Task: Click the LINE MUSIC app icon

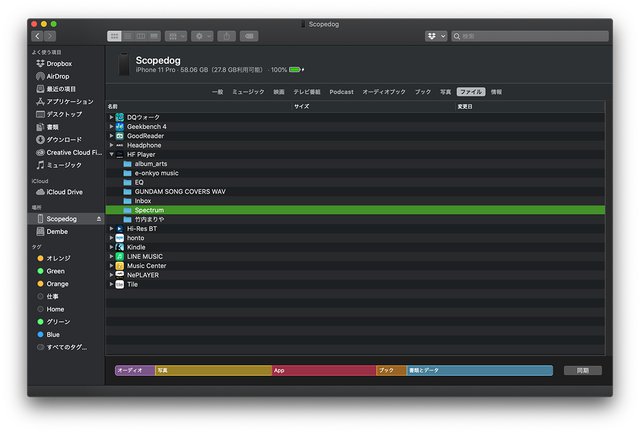Action: point(119,256)
